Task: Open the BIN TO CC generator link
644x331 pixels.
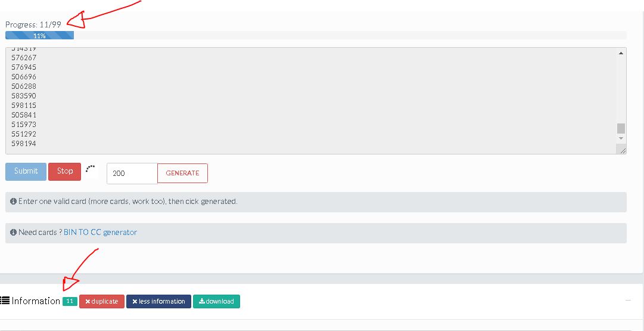Action: [x=100, y=233]
